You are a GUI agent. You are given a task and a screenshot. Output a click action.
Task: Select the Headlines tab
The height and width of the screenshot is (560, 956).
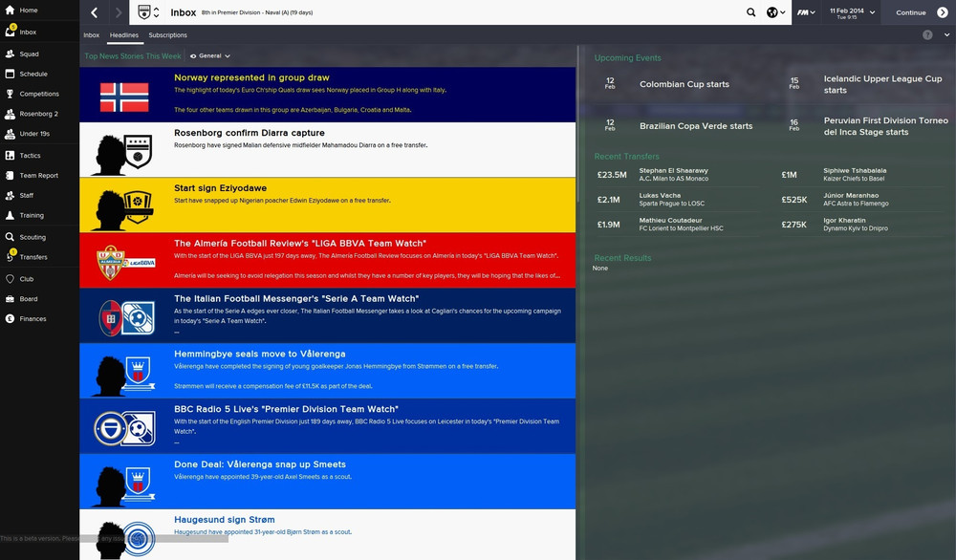pyautogui.click(x=124, y=35)
